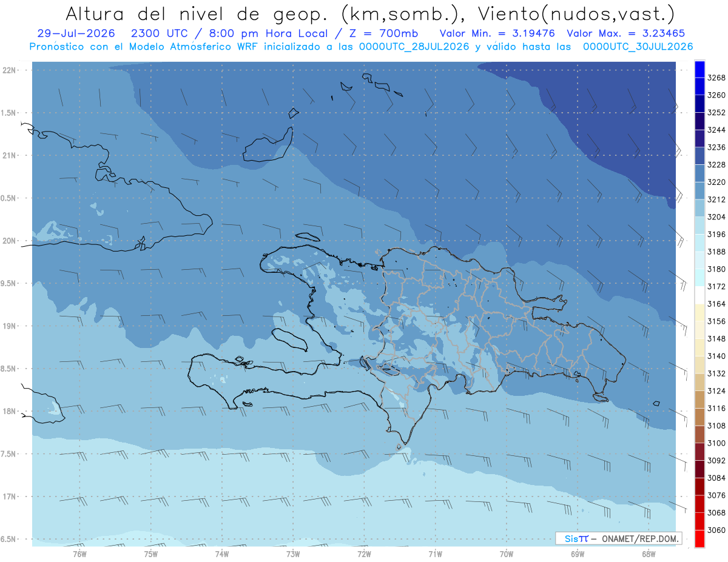Click the bright red swatch below 3060

click(x=699, y=538)
